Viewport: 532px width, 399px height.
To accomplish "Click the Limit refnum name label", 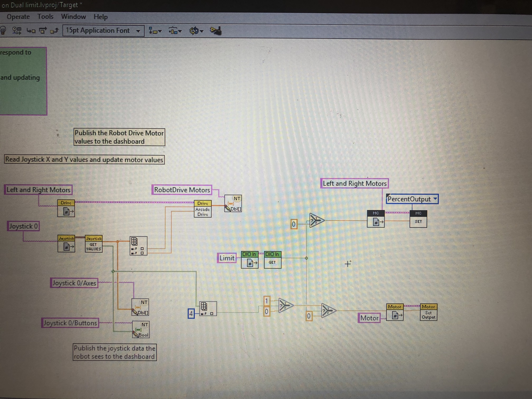I will click(x=227, y=258).
